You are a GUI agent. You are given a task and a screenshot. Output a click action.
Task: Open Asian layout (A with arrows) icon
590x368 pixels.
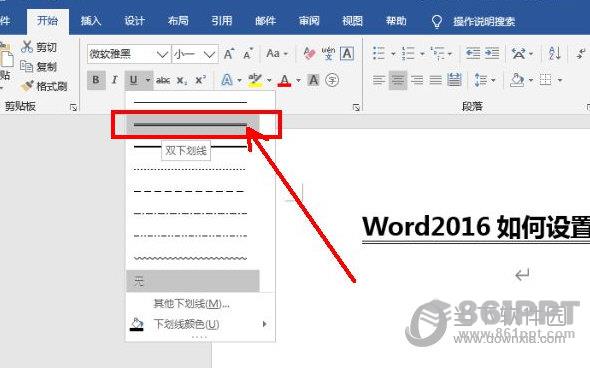coord(519,54)
